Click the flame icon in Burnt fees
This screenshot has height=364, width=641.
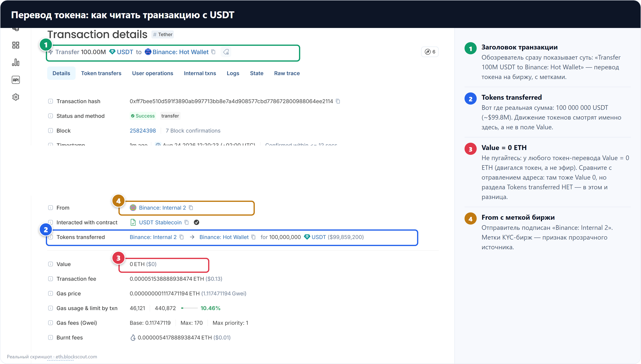[133, 338]
